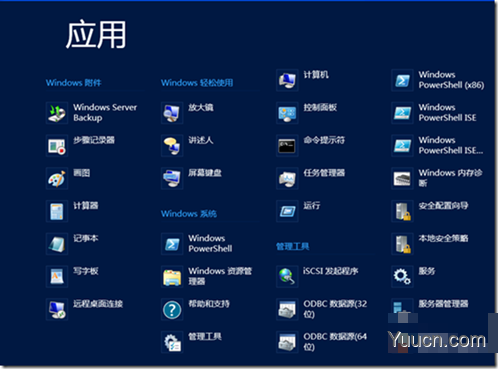
Task: Click the '任务管理器' label text
Action: point(324,173)
